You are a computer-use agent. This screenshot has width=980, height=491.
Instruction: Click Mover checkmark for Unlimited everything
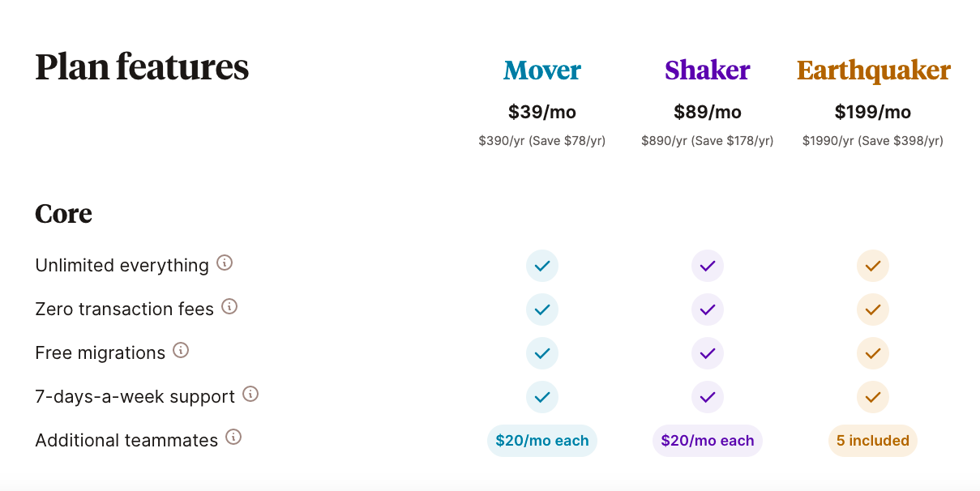[542, 266]
